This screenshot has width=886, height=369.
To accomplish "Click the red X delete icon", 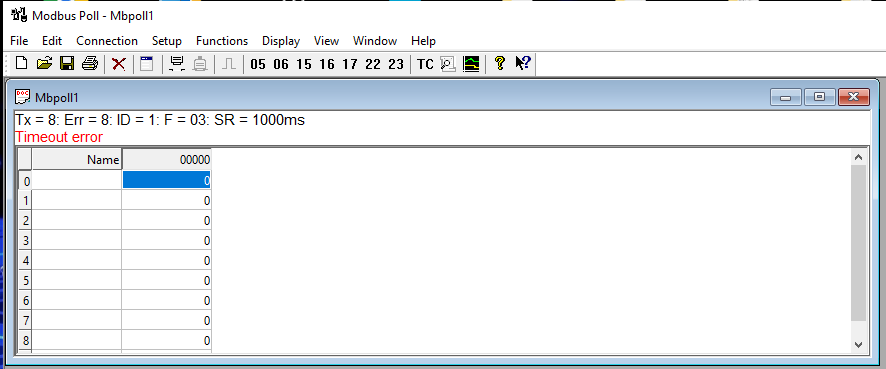I will [x=119, y=63].
